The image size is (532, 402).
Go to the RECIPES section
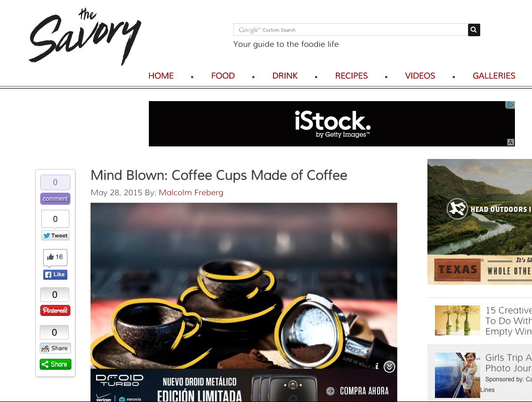(x=351, y=75)
